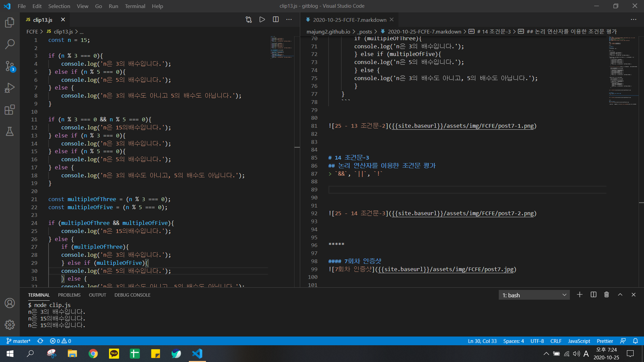Open Source Control view with 3 changes
The width and height of the screenshot is (644, 362).
pos(10,66)
